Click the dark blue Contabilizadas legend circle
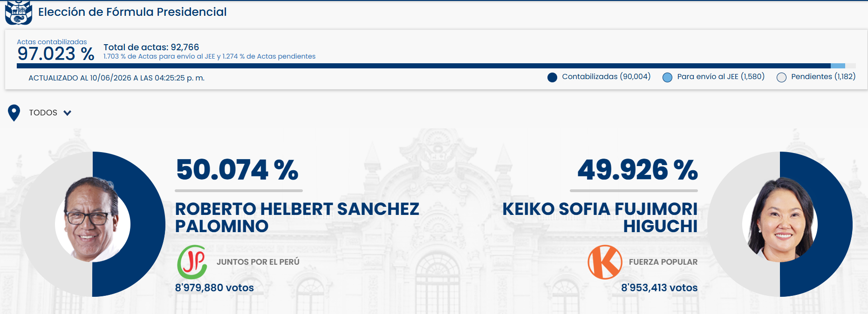The height and width of the screenshot is (314, 868). [552, 77]
